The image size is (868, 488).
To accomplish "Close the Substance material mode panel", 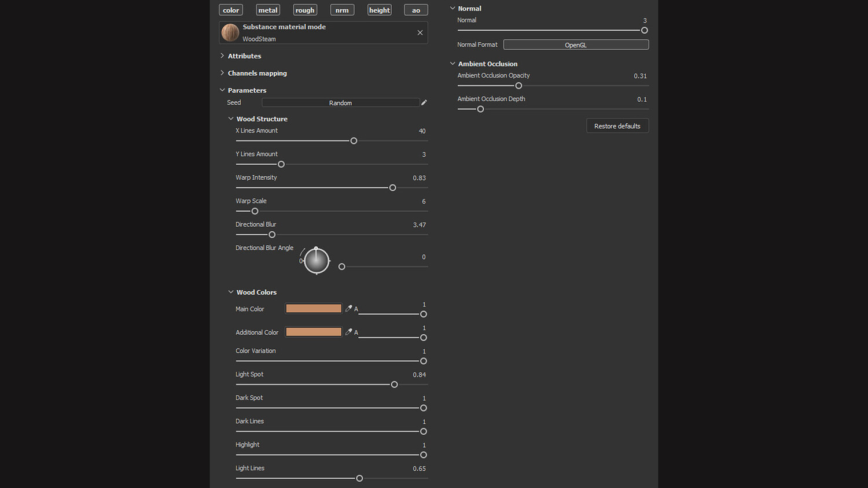I will tap(420, 33).
